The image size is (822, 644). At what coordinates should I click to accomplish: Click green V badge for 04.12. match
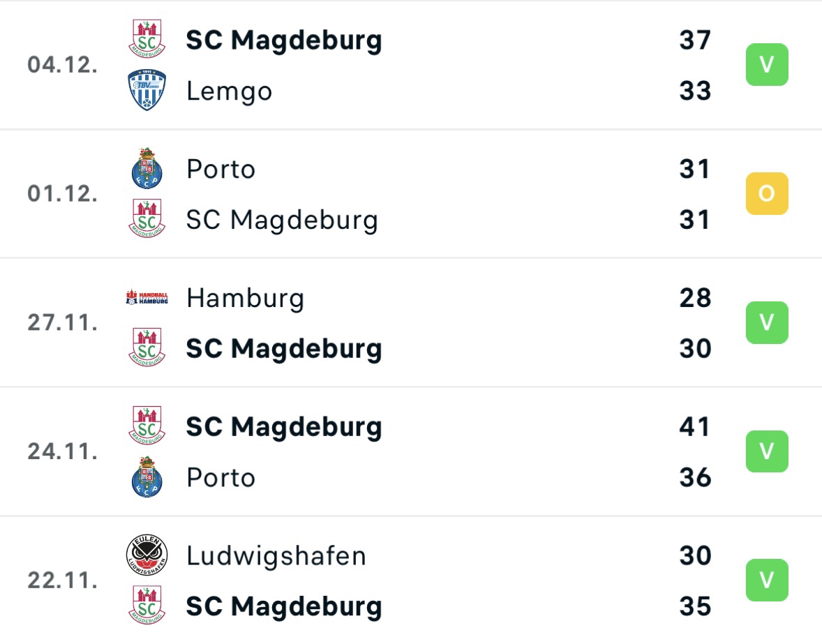(766, 64)
